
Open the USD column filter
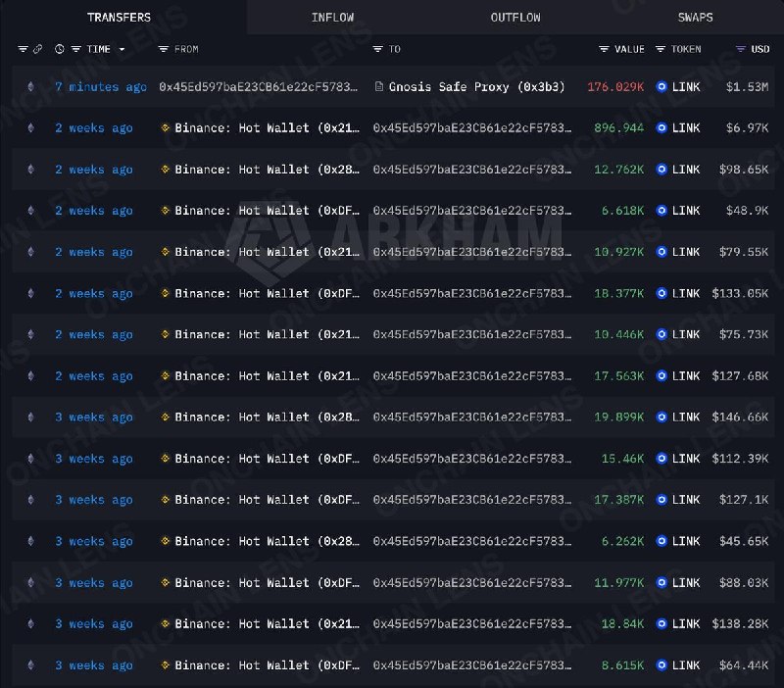tap(741, 49)
